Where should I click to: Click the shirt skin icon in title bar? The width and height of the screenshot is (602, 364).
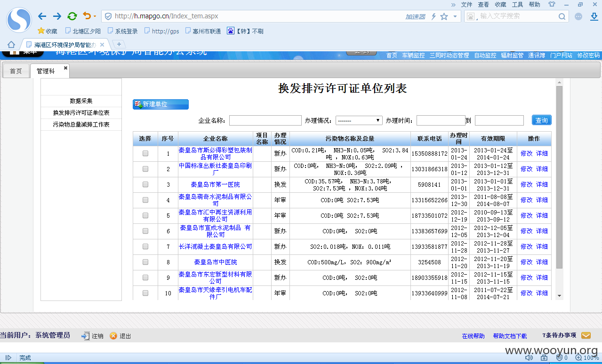tap(552, 4)
